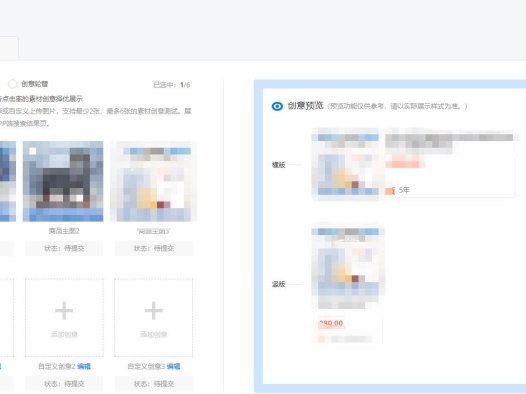Screen dimensions: 526x394
Task: Click the 竖版 layout label
Action: click(x=278, y=284)
